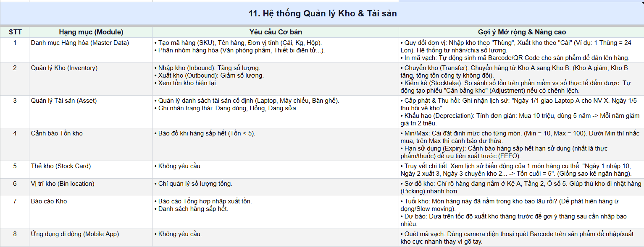Select the title cell "11. Hệ thống Quản lý Kho & Tài sản"
The width and height of the screenshot is (644, 247).
tap(322, 13)
